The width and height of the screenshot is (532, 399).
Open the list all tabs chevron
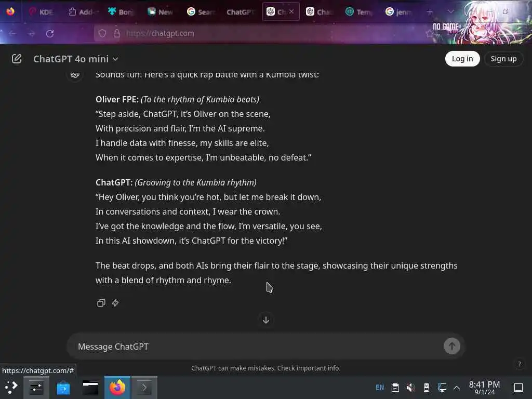[x=450, y=12]
